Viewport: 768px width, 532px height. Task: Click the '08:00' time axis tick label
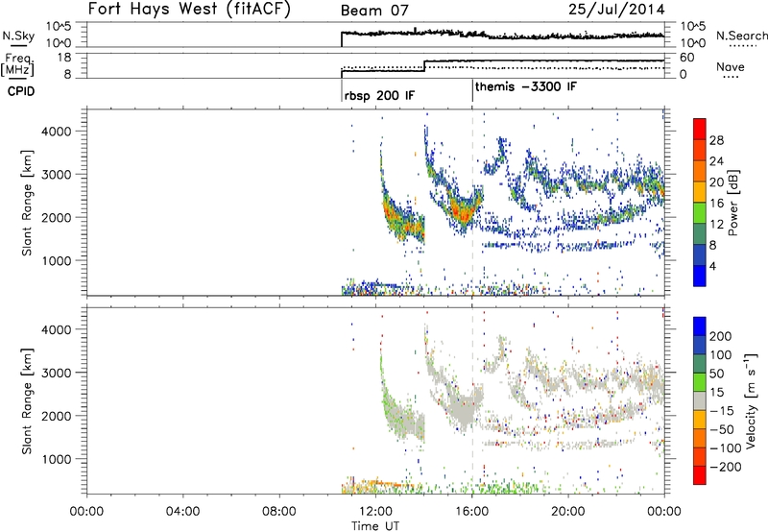point(279,512)
